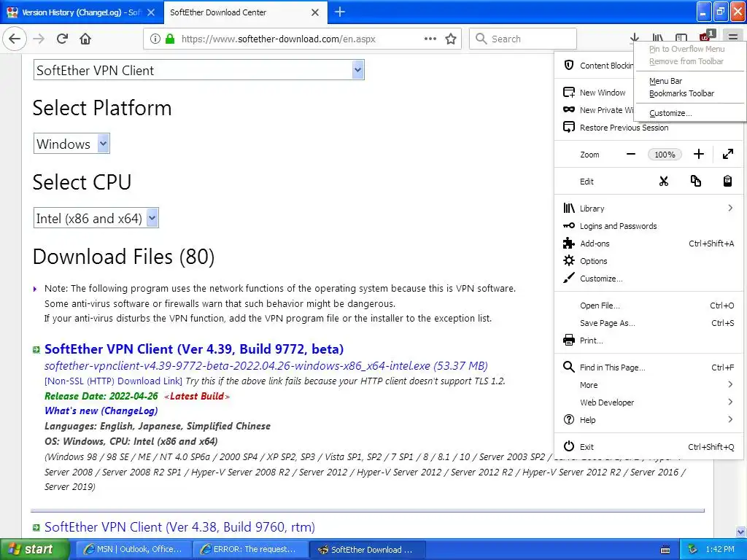
Task: Click the green arrow icon beside Ver 4.38
Action: (36, 527)
